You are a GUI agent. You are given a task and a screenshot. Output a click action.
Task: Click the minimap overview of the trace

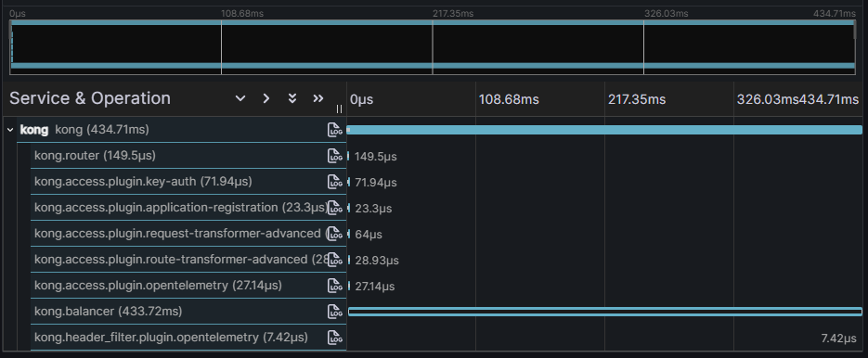point(433,47)
